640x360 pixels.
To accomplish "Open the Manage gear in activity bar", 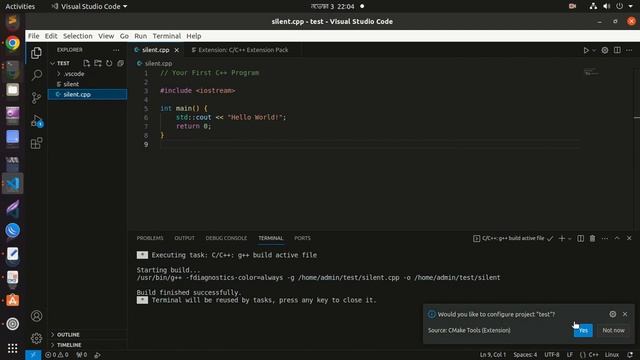I will click(36, 338).
